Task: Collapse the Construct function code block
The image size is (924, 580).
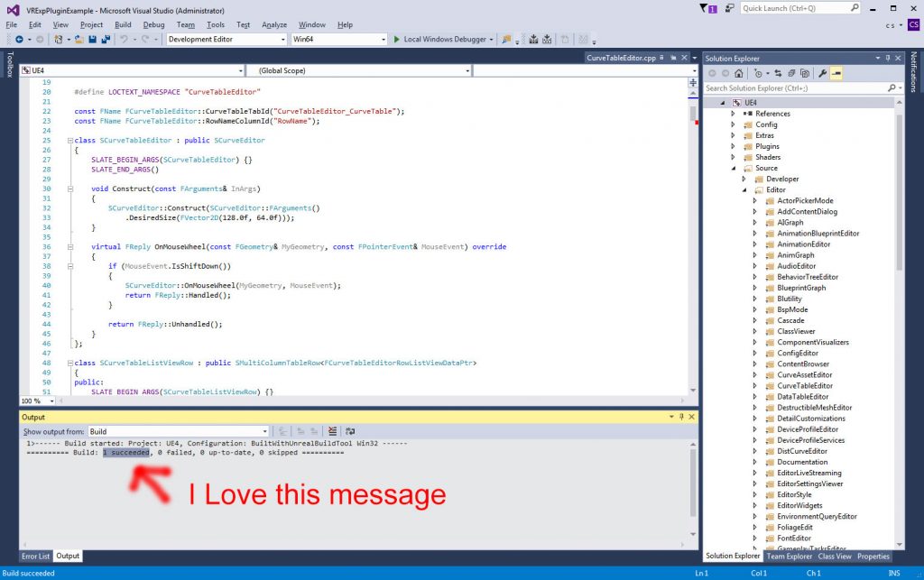Action: point(70,189)
